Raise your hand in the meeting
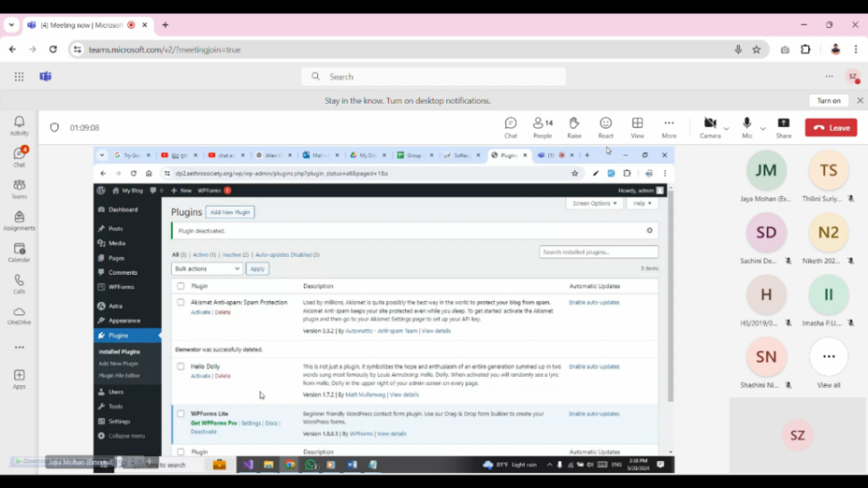Screen dimensions: 868x488 574,127
